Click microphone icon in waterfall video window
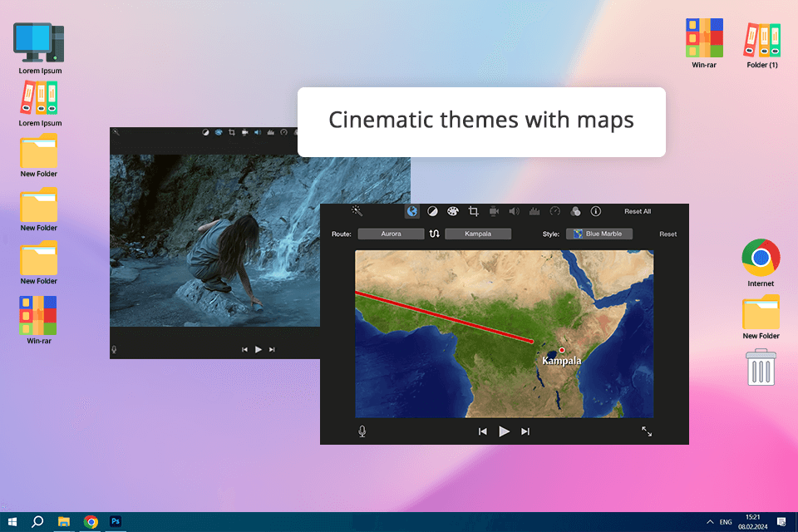The width and height of the screenshot is (798, 532). pos(114,350)
